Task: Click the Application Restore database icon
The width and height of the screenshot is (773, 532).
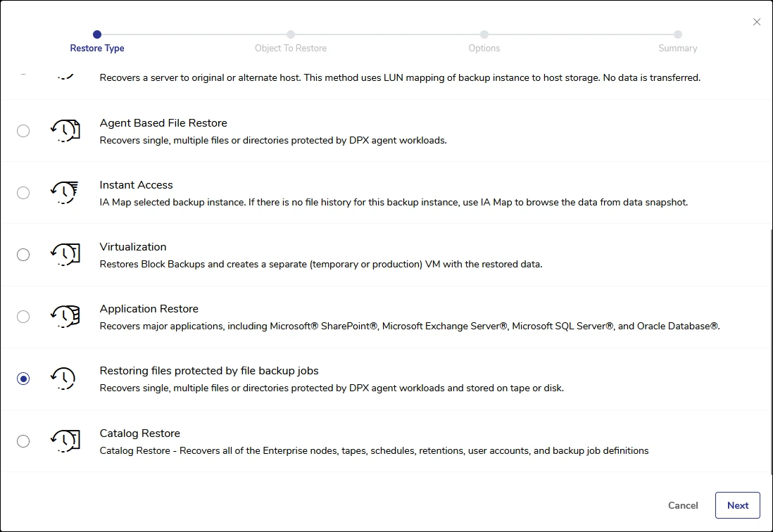Action: click(x=65, y=317)
